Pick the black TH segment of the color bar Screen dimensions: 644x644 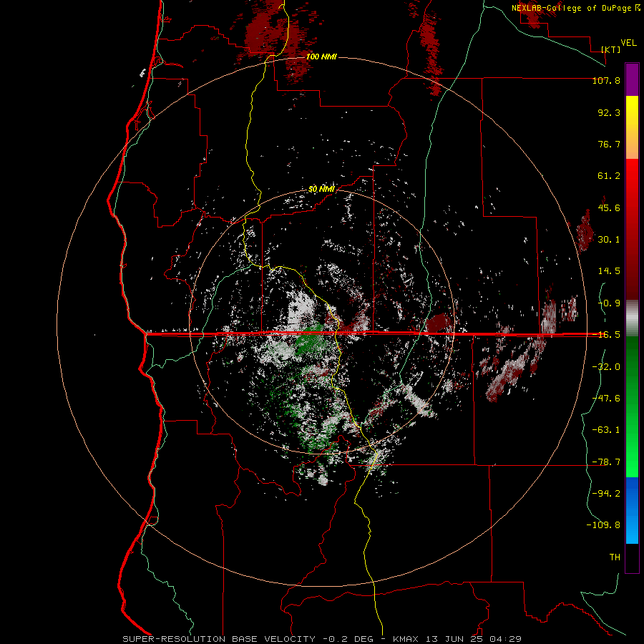click(632, 558)
